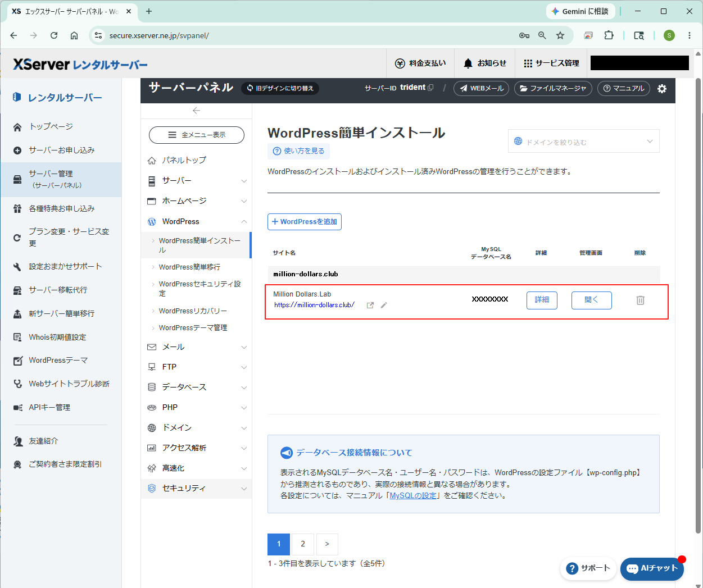Open password manager key icon
Screen dimensions: 703x588
524,35
